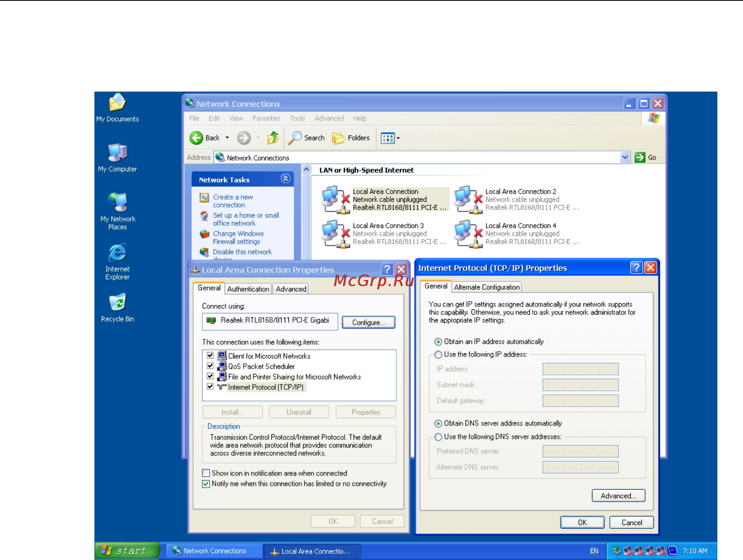
Task: Click the Realtek adapter card icon
Action: pyautogui.click(x=211, y=320)
